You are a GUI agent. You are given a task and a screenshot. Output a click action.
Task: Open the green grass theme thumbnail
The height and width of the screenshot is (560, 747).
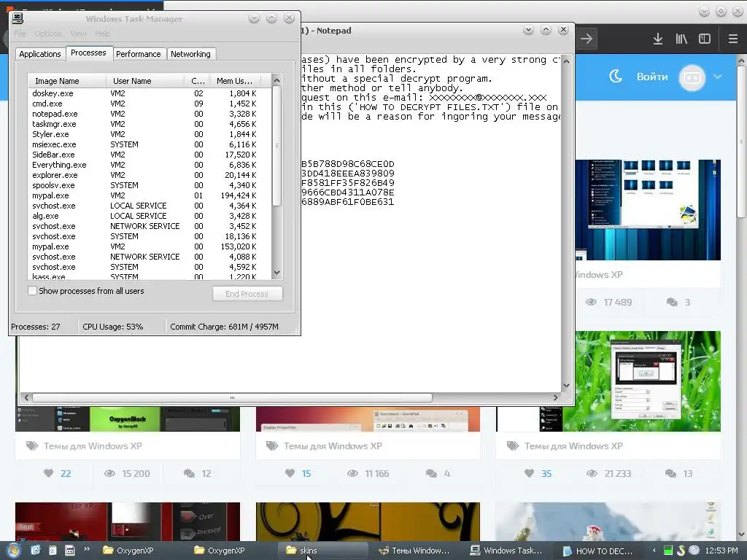pos(648,381)
